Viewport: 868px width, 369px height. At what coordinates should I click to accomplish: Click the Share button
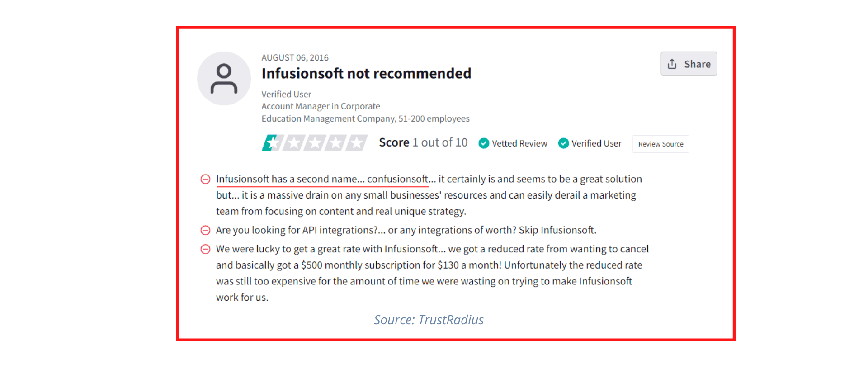click(689, 64)
